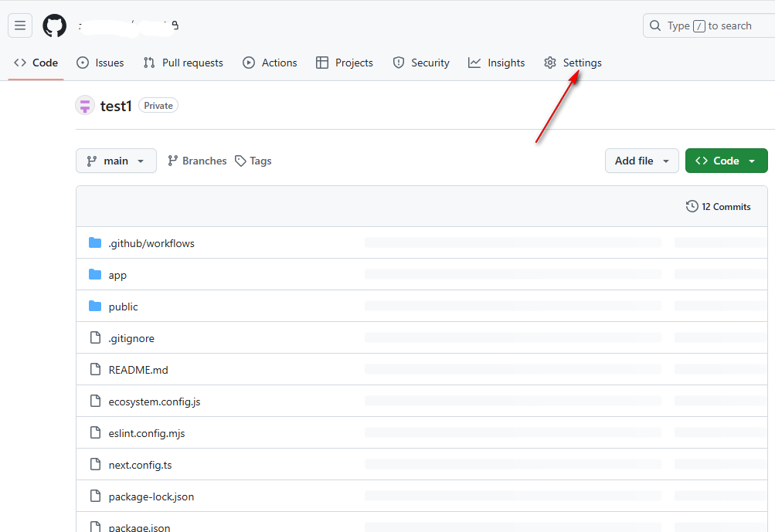Go to the Actions tab
775x532 pixels.
click(x=270, y=63)
